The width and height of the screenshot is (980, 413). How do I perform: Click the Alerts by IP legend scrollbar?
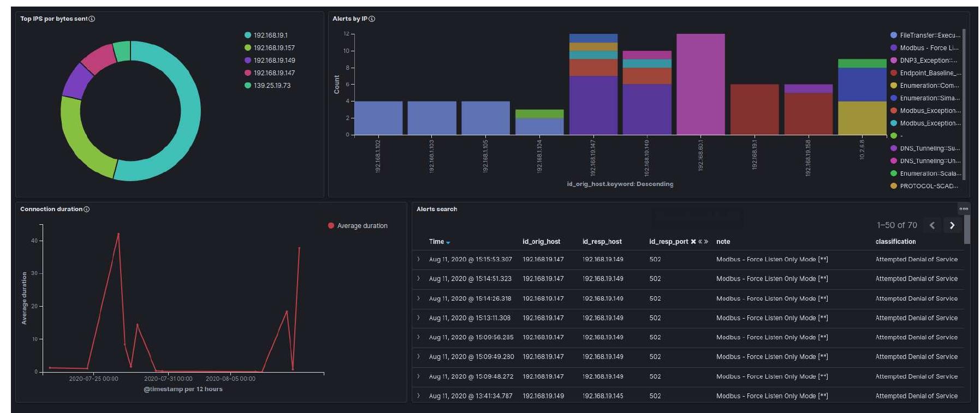[x=964, y=104]
